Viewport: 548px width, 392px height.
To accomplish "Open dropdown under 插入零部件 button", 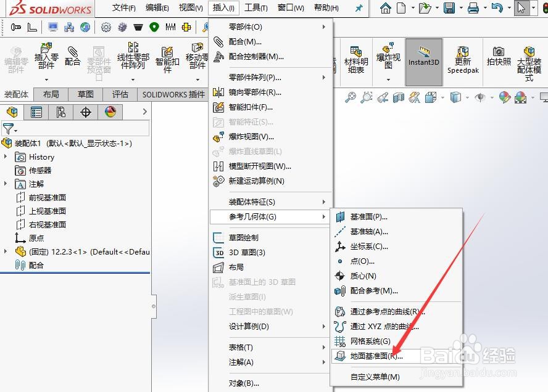I will pyautogui.click(x=46, y=80).
